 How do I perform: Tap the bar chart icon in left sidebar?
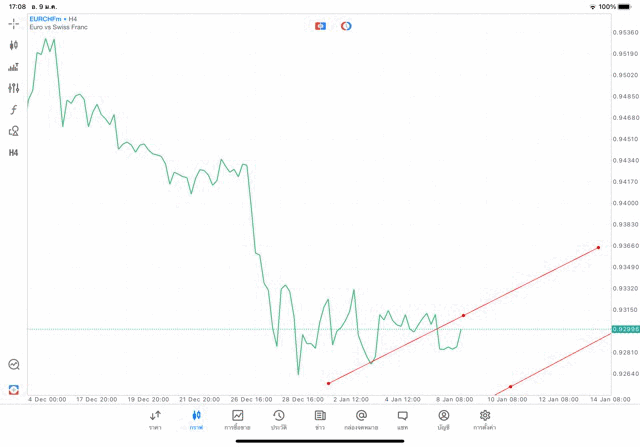coord(14,67)
